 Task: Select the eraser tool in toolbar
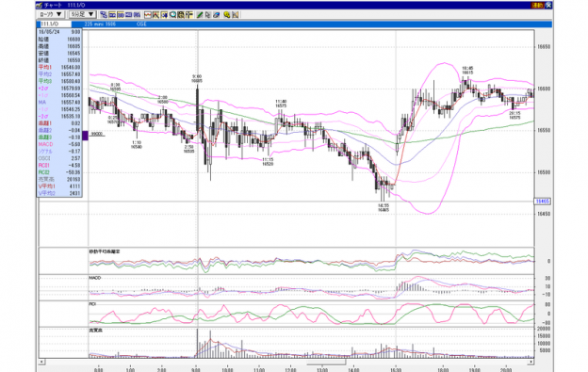point(216,15)
